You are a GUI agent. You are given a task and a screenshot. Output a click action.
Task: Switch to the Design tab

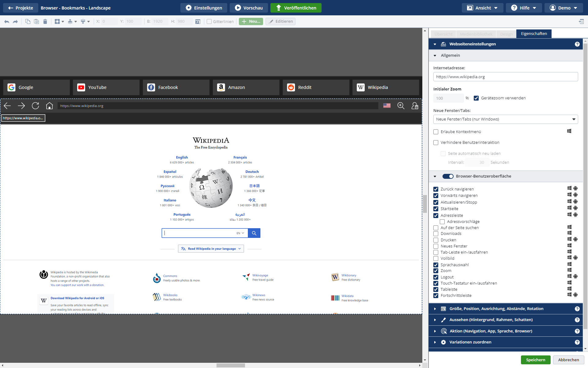[x=506, y=34]
